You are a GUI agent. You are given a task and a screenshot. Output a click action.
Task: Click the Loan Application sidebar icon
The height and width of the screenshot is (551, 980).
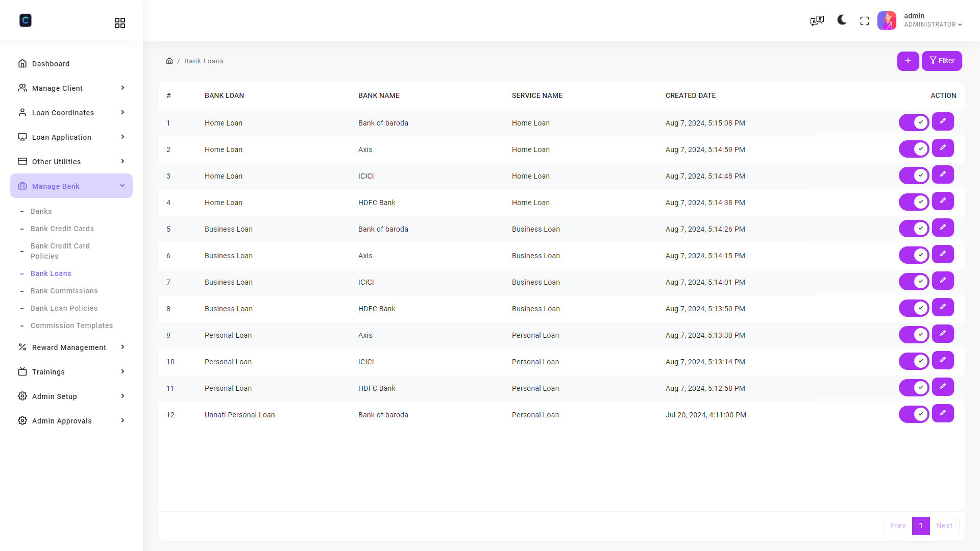(22, 137)
